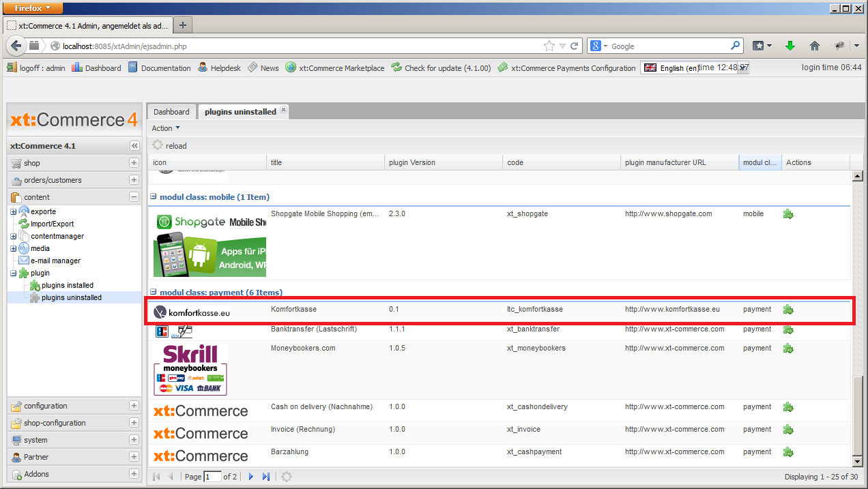868x489 pixels.
Task: Open bookmarks menu button
Action: point(762,46)
